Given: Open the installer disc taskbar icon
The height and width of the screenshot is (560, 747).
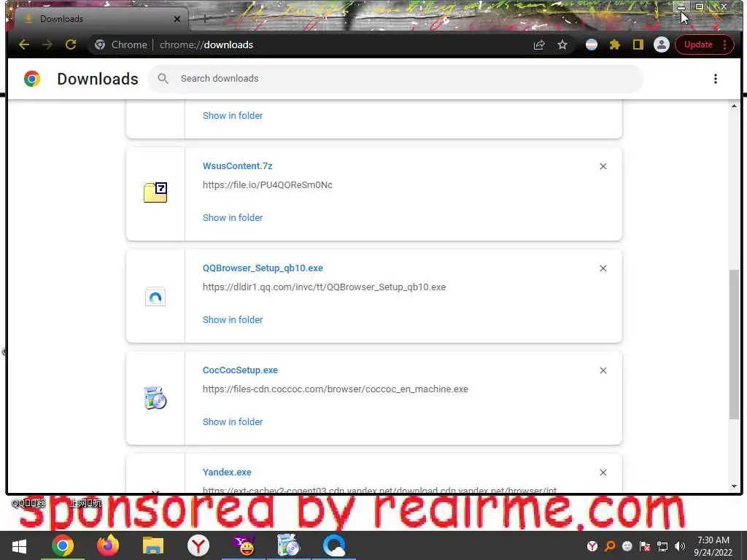Looking at the screenshot, I should point(289,545).
